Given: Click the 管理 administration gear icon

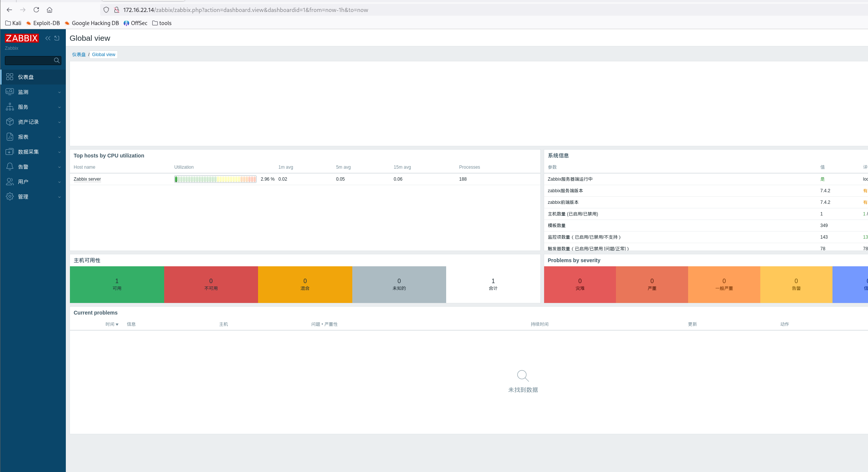Looking at the screenshot, I should [10, 197].
